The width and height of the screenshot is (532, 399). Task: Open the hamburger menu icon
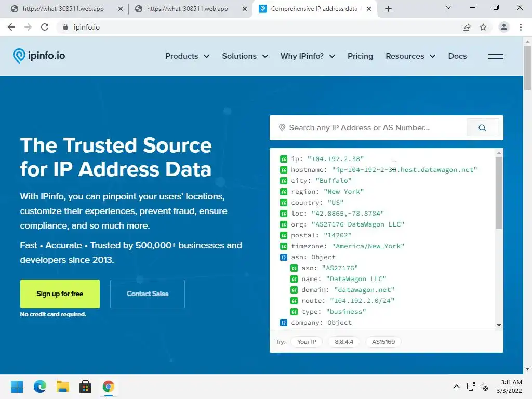coord(496,56)
